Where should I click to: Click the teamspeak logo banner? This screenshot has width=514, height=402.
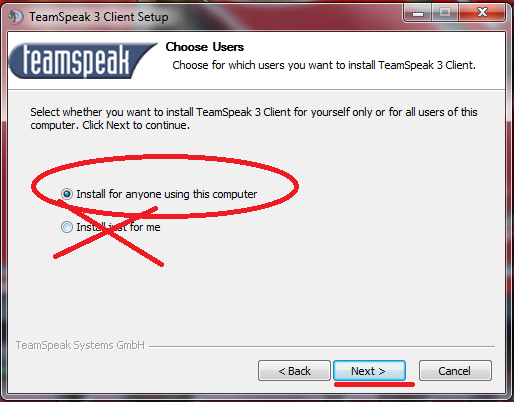tap(83, 61)
